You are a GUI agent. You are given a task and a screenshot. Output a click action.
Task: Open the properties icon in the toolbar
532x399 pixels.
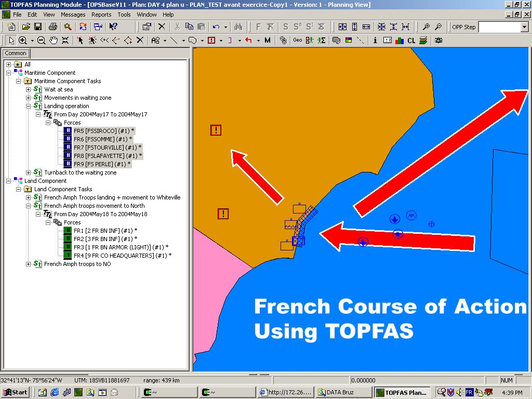click(147, 27)
